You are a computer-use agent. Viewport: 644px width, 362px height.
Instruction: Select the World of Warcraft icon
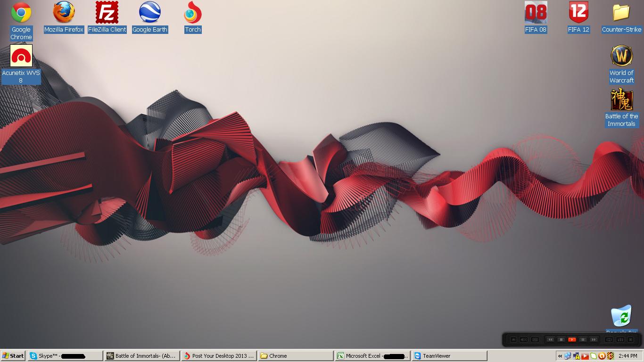(x=621, y=56)
